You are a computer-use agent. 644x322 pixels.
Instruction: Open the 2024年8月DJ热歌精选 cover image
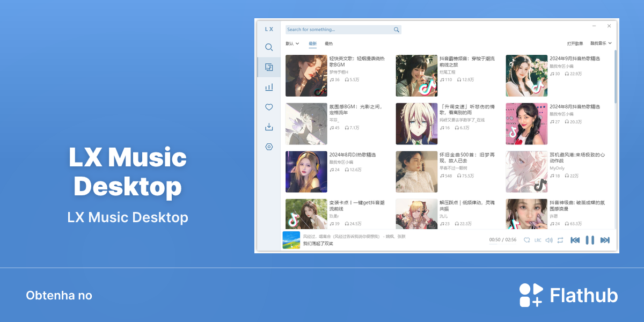click(306, 172)
